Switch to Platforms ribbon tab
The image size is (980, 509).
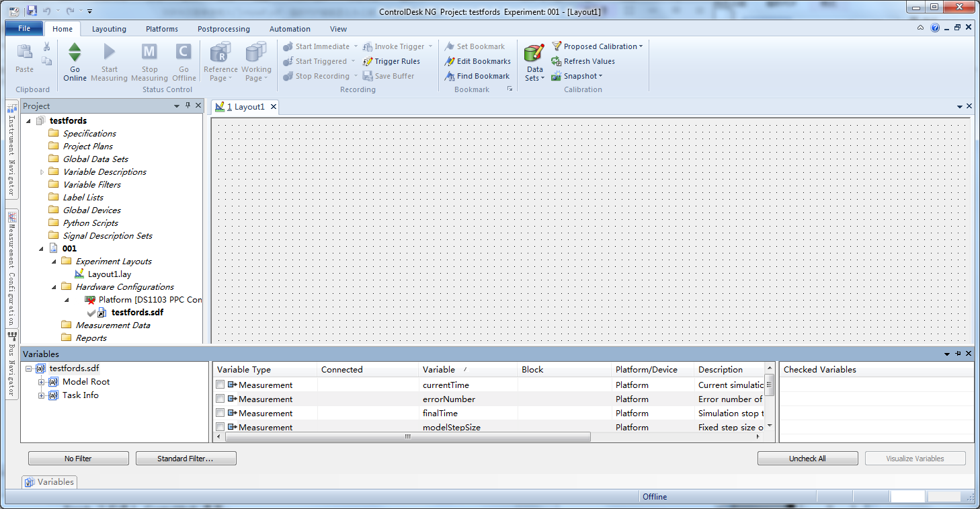pos(162,29)
